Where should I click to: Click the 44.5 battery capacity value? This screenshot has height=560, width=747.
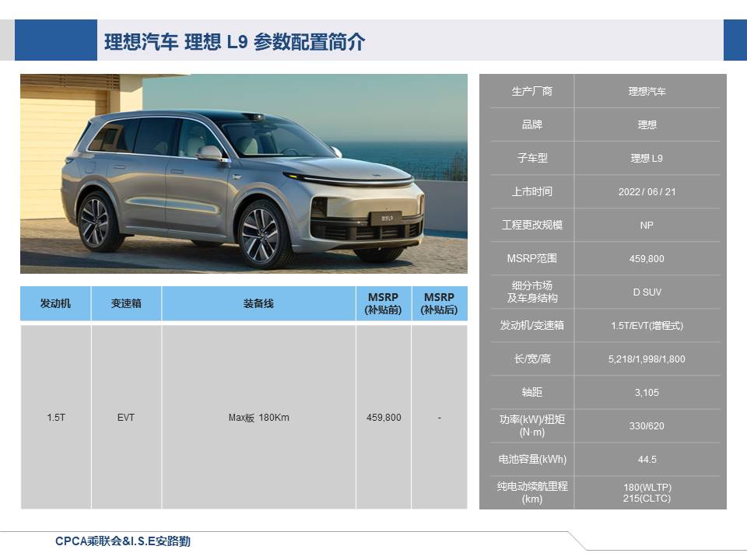tap(647, 460)
